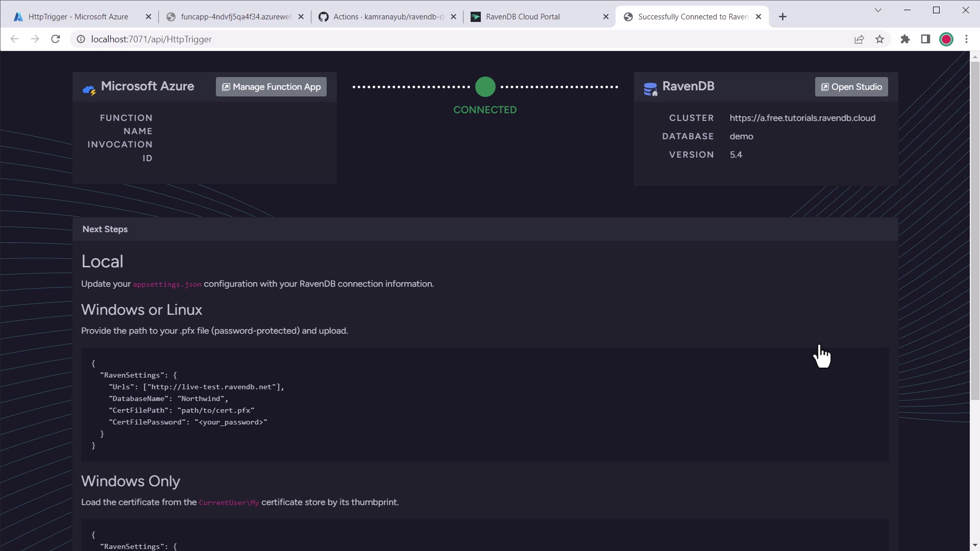Go forward in browser history
This screenshot has width=980, height=551.
click(x=35, y=39)
